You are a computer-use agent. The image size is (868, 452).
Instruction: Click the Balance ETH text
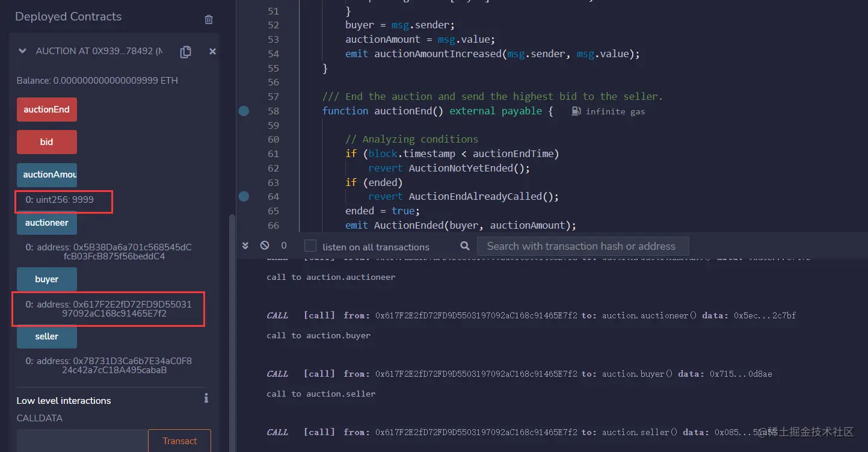pyautogui.click(x=97, y=81)
